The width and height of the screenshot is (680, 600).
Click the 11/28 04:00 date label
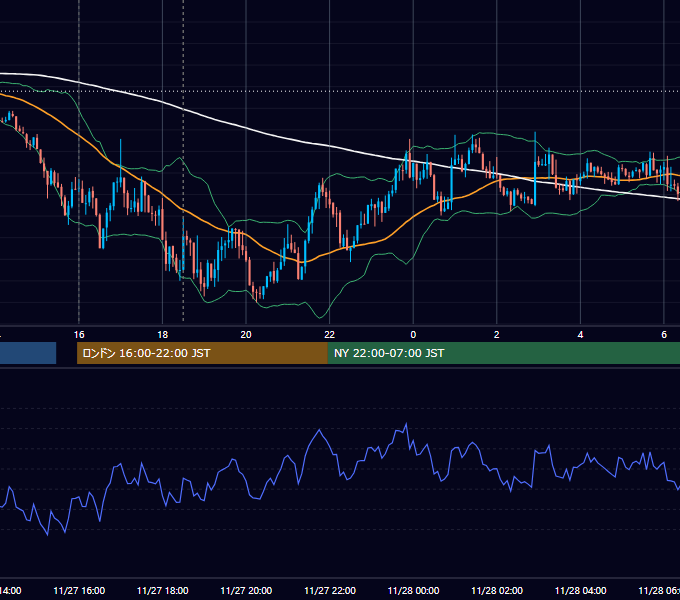point(581,590)
